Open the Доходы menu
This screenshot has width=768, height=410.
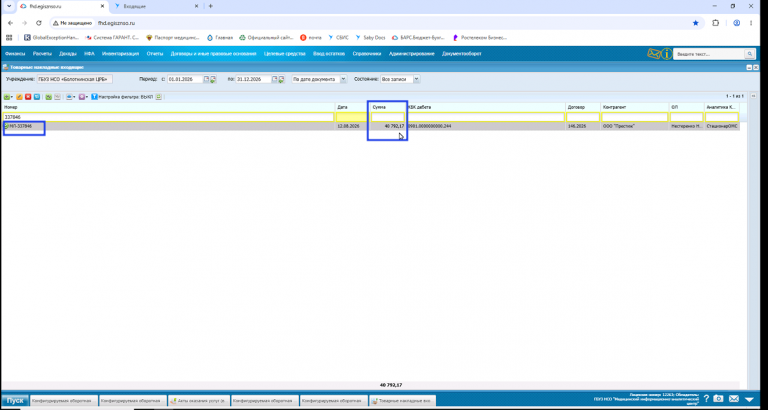pos(68,54)
